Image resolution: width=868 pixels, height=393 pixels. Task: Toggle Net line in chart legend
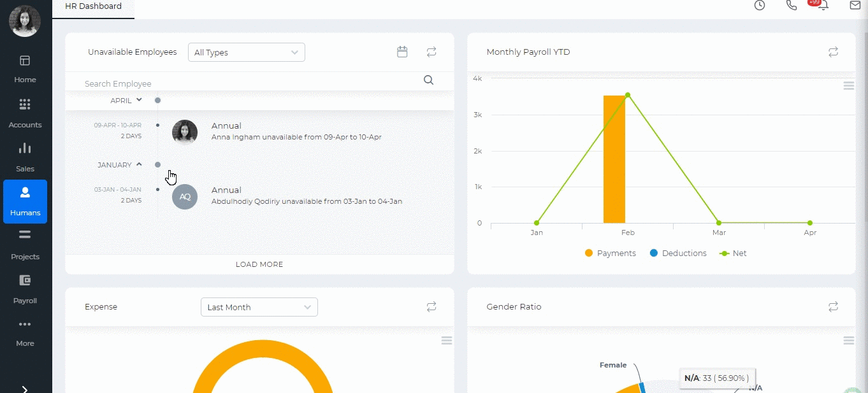point(733,253)
